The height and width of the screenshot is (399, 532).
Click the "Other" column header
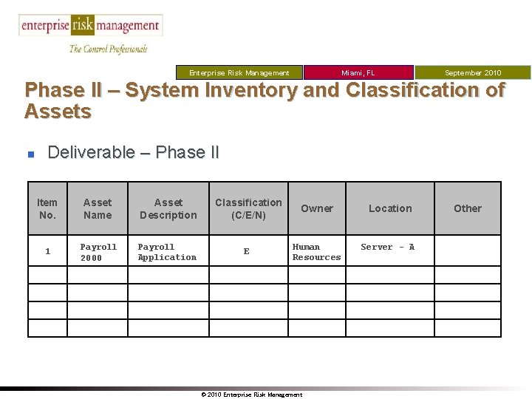pos(468,208)
